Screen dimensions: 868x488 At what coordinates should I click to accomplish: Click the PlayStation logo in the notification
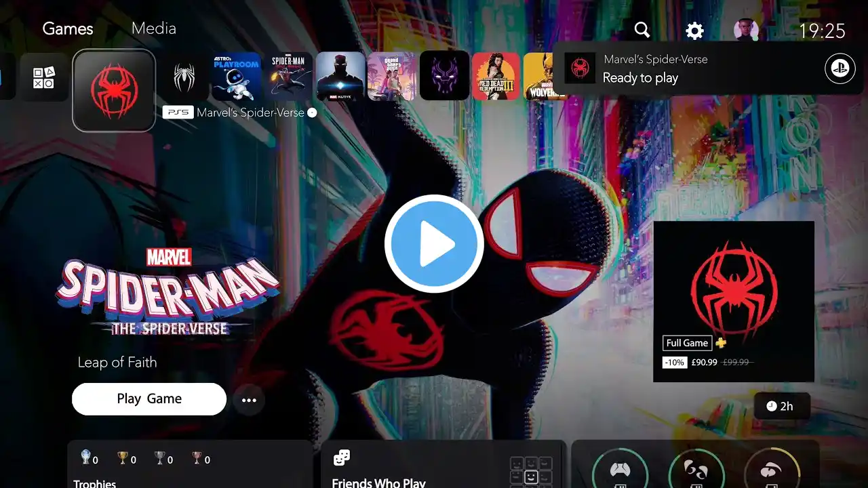[840, 69]
